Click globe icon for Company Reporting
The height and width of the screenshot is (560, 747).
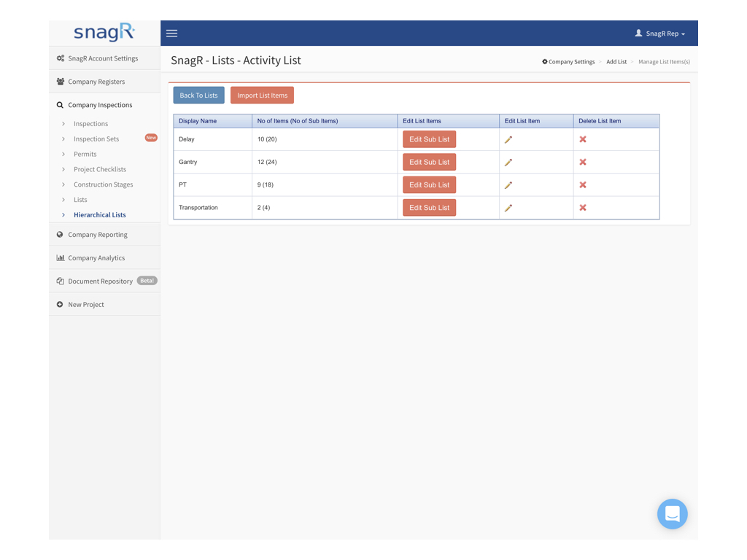60,234
